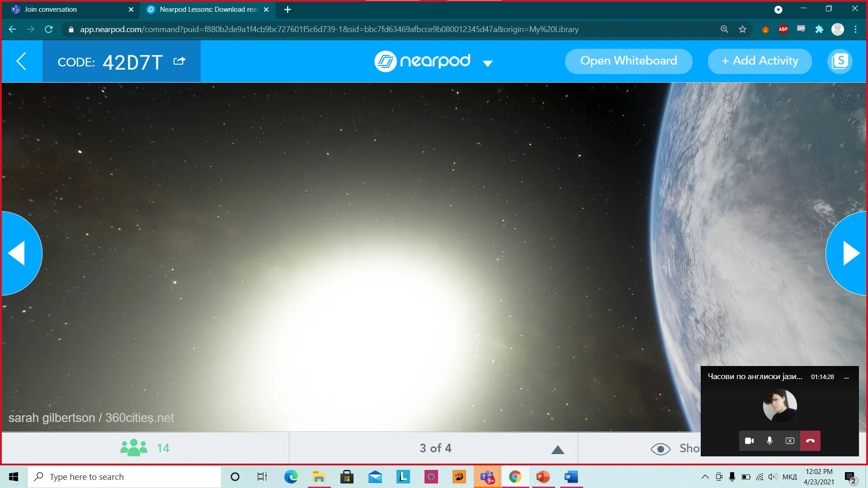Open the tab search dropdown
Image resolution: width=868 pixels, height=488 pixels.
[778, 9]
